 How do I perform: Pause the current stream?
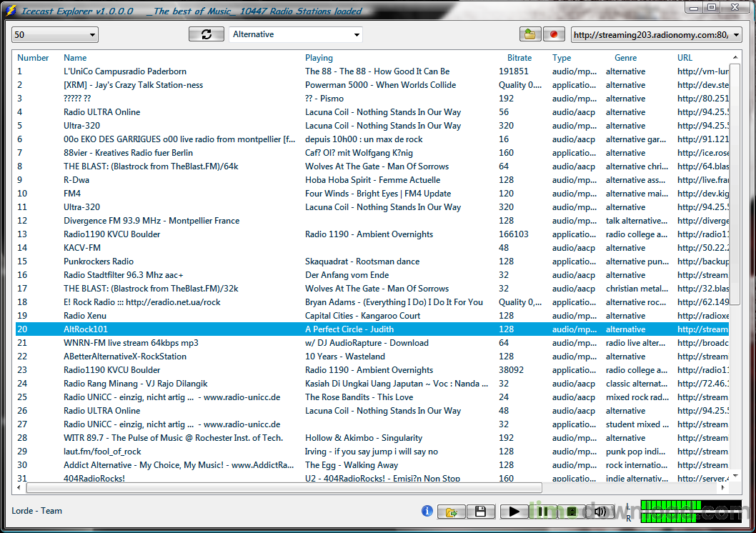tap(543, 512)
